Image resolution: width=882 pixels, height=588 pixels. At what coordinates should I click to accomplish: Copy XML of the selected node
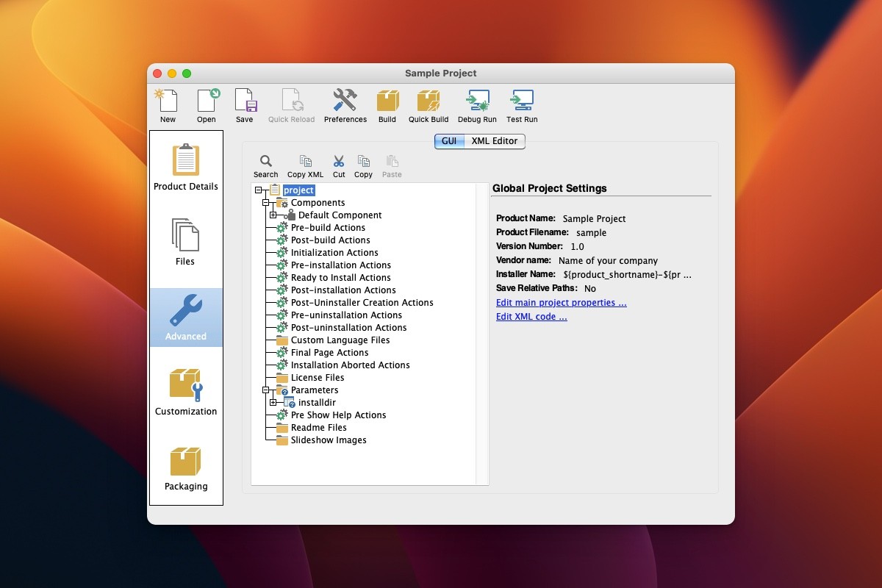click(x=305, y=163)
